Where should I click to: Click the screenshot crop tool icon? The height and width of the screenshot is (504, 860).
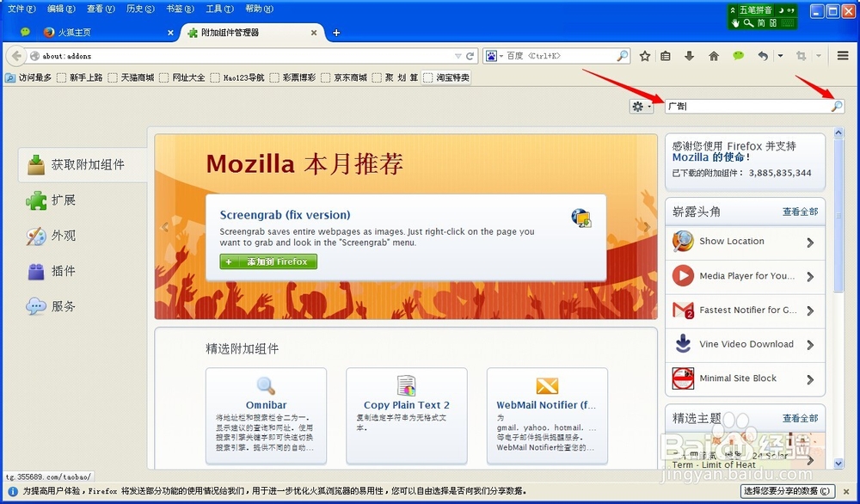click(802, 56)
